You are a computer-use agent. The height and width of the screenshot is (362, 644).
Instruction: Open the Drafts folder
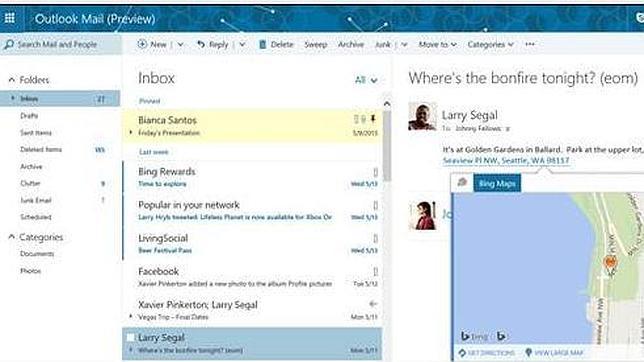click(x=29, y=116)
